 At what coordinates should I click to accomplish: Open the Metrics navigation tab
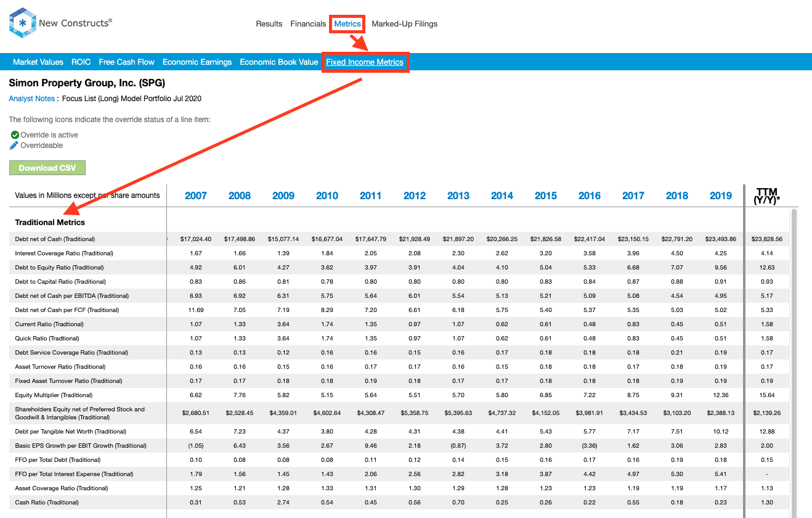click(347, 23)
